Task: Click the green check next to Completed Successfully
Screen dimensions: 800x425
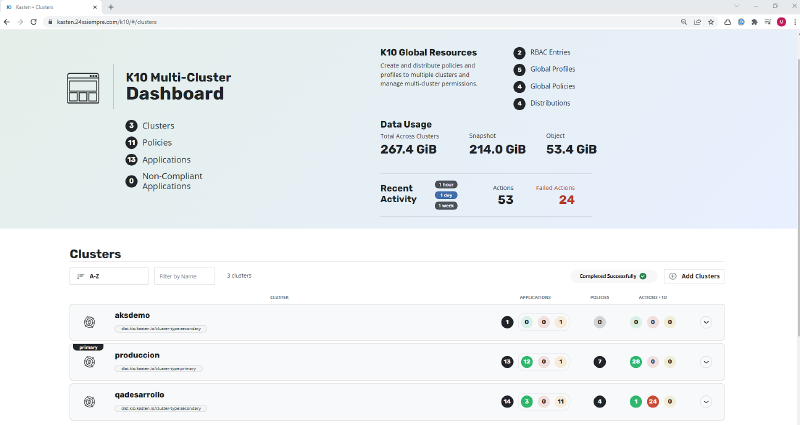Action: point(643,276)
